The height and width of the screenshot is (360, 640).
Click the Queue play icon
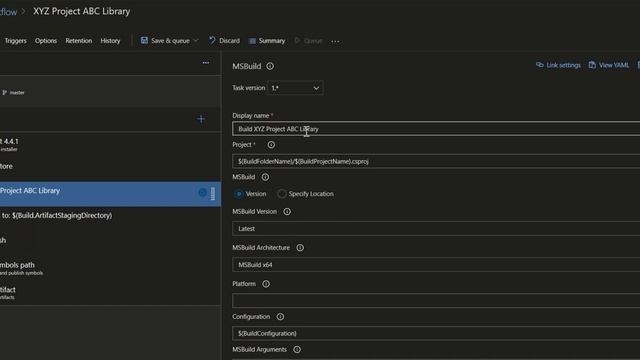pos(297,40)
